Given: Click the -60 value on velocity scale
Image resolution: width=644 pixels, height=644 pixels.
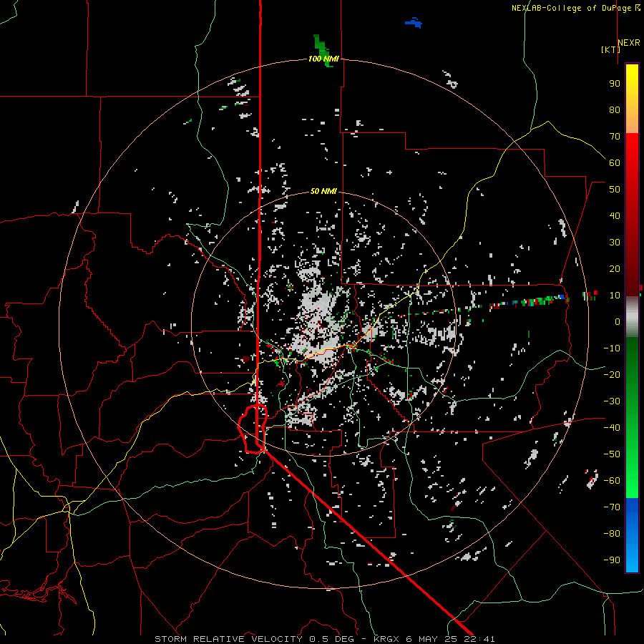Looking at the screenshot, I should click(x=612, y=481).
